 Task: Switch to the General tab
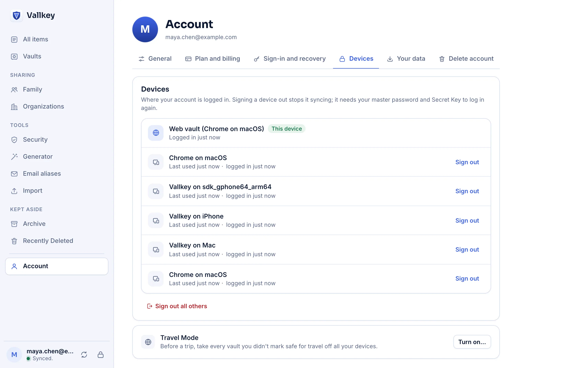155,59
